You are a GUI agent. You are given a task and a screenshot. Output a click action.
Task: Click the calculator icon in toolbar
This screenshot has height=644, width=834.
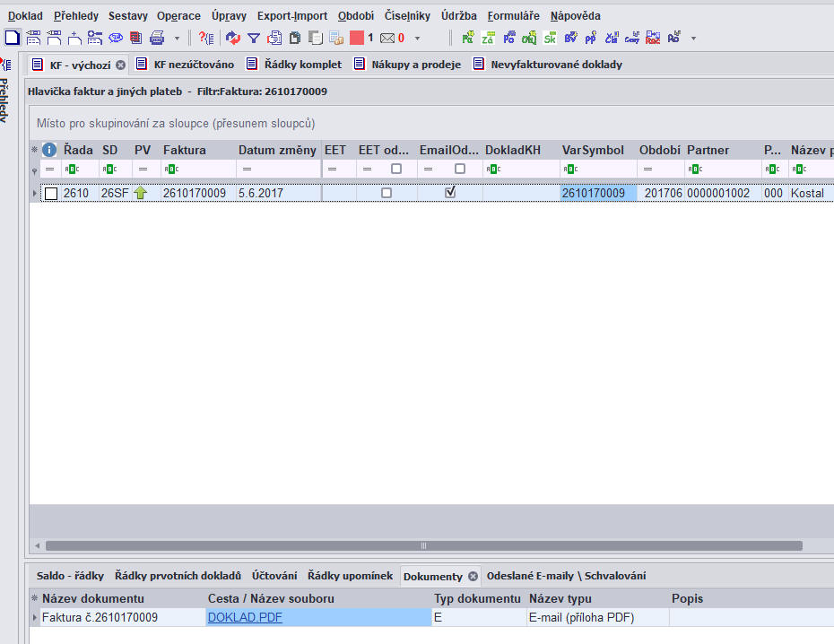point(336,38)
